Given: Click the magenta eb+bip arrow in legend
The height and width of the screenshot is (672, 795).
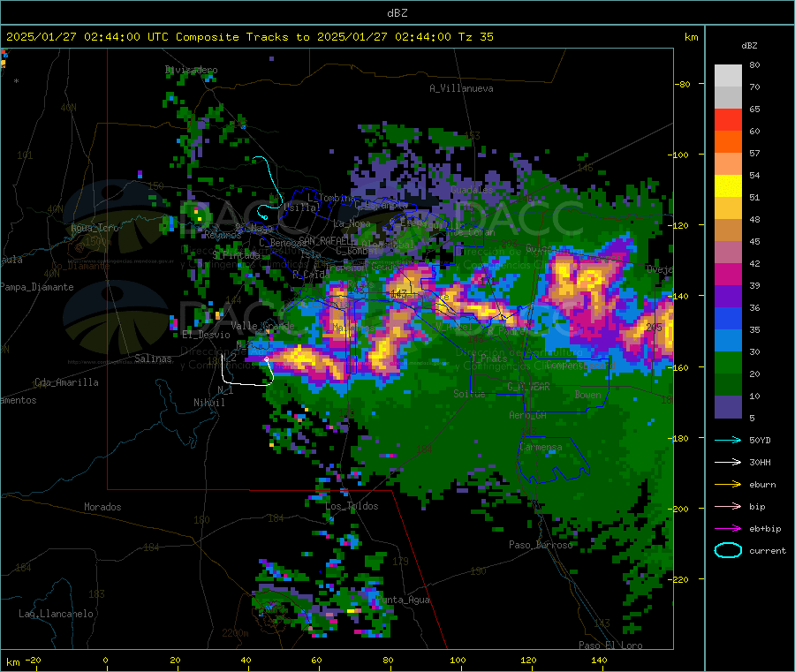Looking at the screenshot, I should 728,528.
